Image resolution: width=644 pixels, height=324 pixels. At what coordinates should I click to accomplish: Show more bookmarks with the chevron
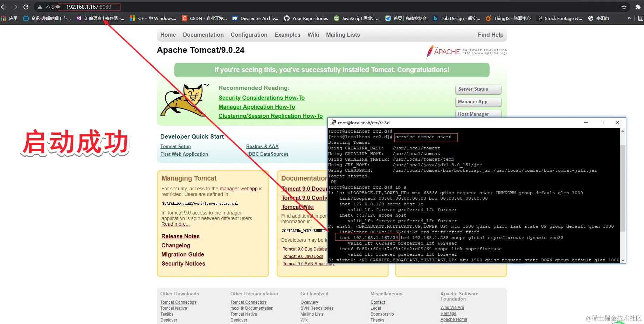[629, 18]
